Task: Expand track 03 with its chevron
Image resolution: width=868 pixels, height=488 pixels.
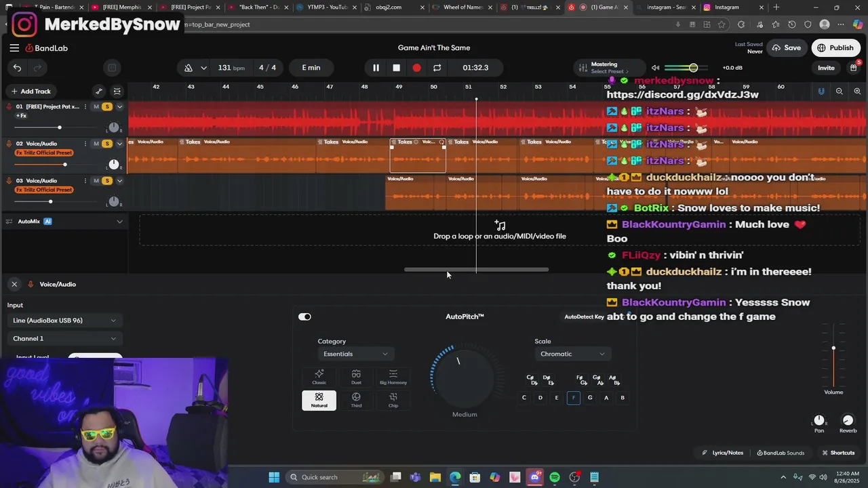Action: tap(119, 181)
